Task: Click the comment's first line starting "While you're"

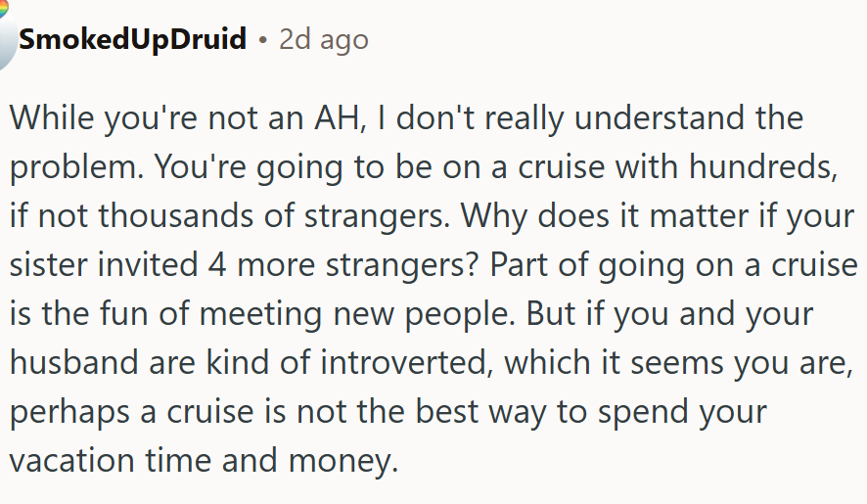Action: tap(406, 118)
